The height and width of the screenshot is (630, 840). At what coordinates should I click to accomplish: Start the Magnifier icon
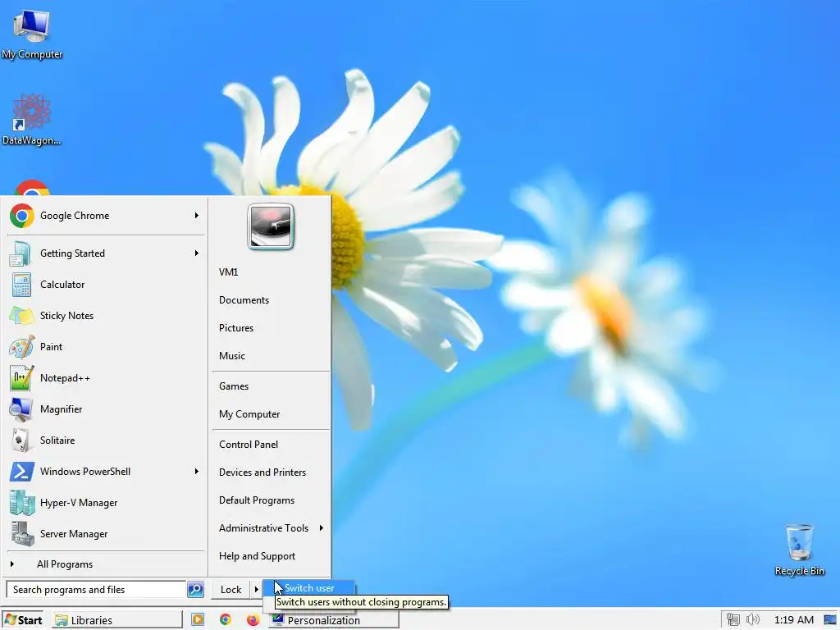[x=21, y=409]
